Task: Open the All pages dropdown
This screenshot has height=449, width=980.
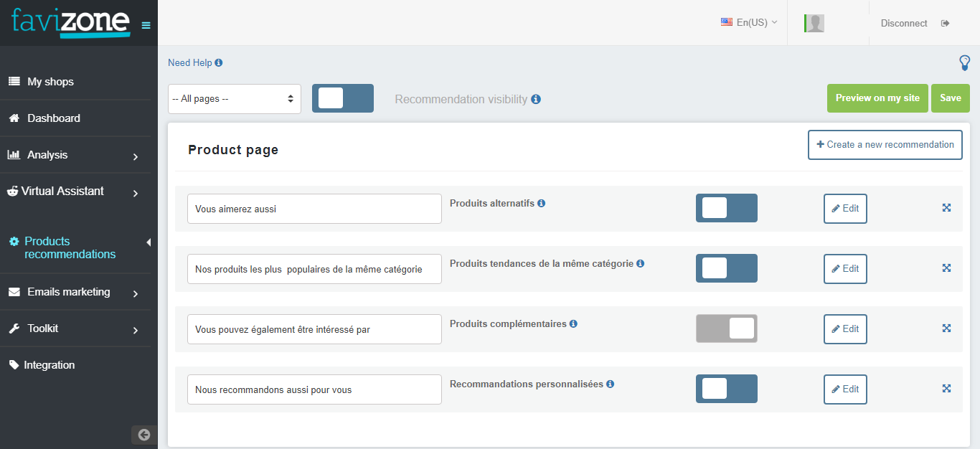Action: point(234,99)
